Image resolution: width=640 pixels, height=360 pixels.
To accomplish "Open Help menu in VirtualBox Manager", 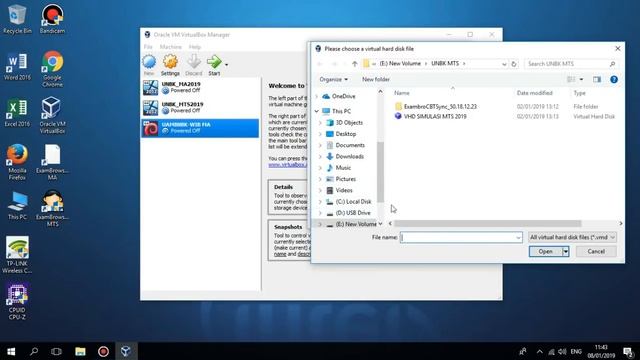I will pos(195,47).
